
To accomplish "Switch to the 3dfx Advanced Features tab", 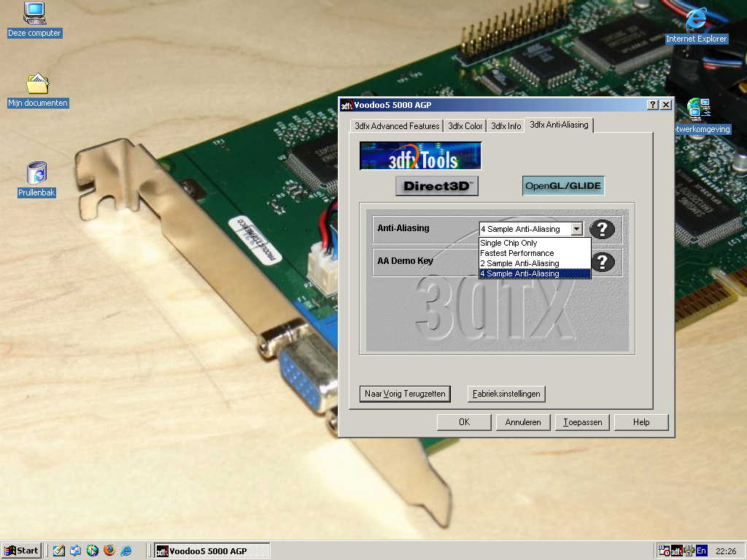I will click(397, 125).
